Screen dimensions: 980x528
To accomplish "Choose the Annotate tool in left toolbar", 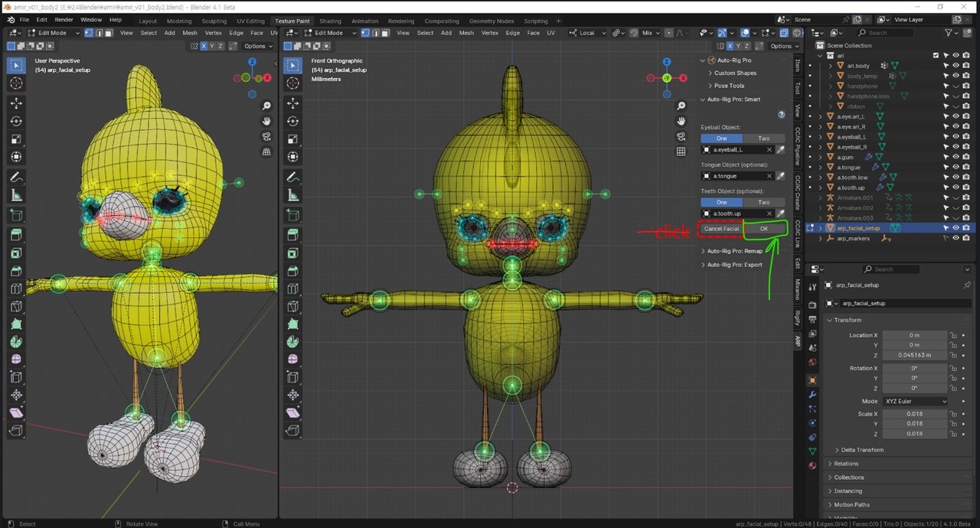I will pyautogui.click(x=16, y=177).
